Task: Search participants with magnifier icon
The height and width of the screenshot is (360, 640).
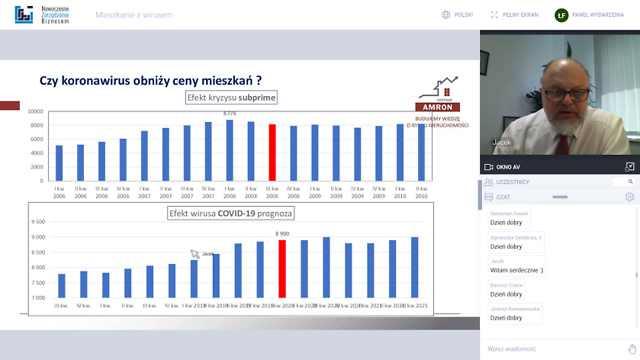Action: coord(630,182)
